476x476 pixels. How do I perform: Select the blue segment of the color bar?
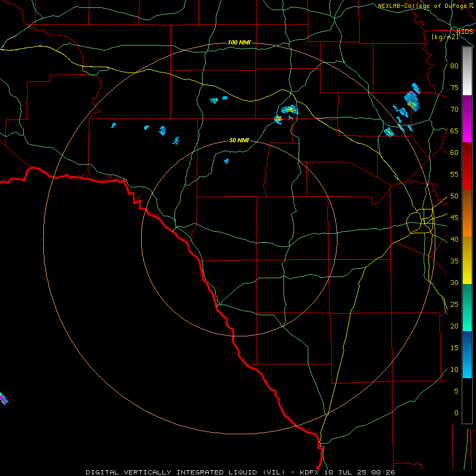pos(467,354)
